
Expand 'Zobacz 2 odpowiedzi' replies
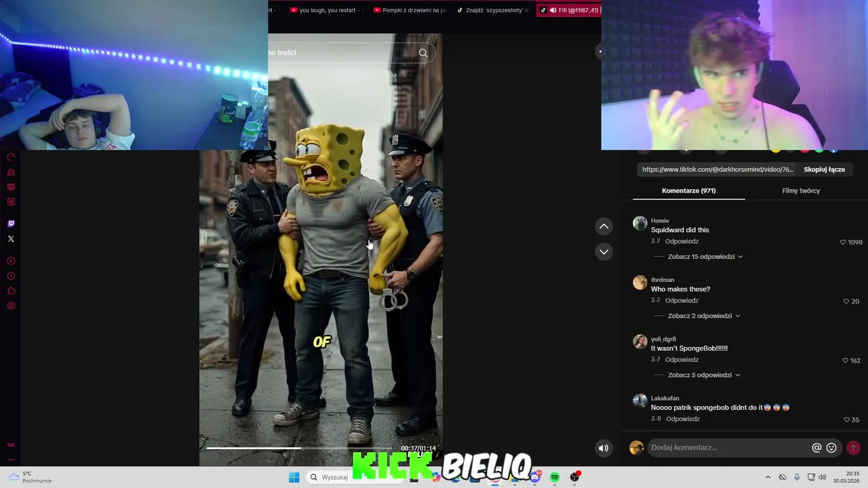(x=704, y=316)
